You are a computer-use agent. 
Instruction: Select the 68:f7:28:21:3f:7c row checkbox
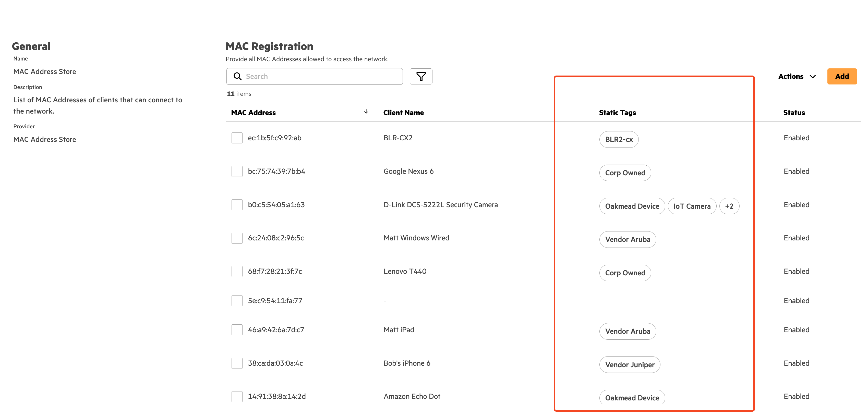(237, 271)
